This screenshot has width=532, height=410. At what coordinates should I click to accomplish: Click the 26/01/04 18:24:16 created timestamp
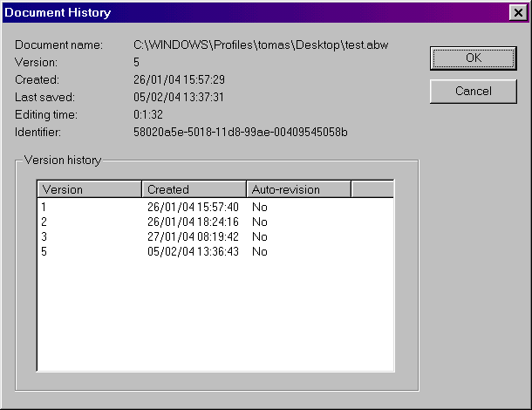coord(193,222)
